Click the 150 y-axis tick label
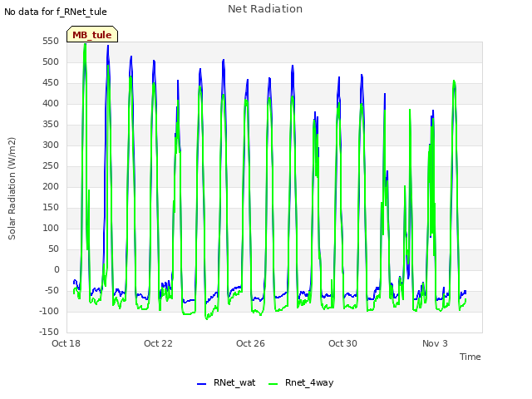Screen dimensions: 532x399 [51, 207]
